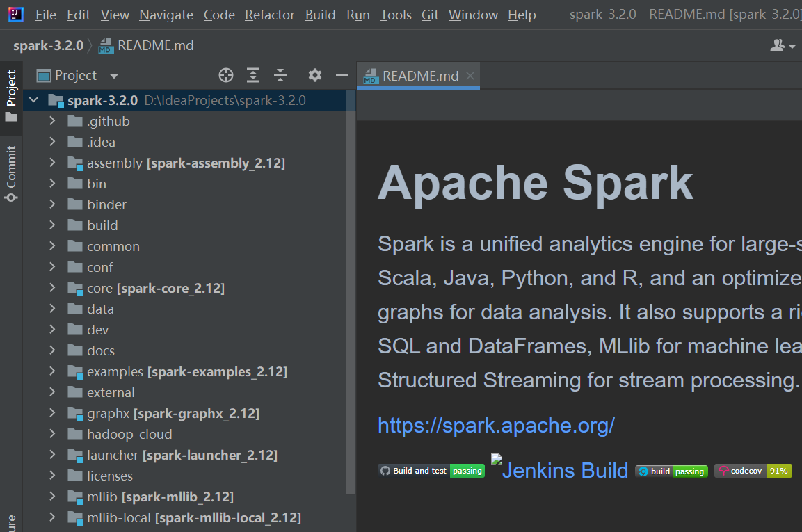Expand the binder folder
Screen dimensions: 802x532
52,204
